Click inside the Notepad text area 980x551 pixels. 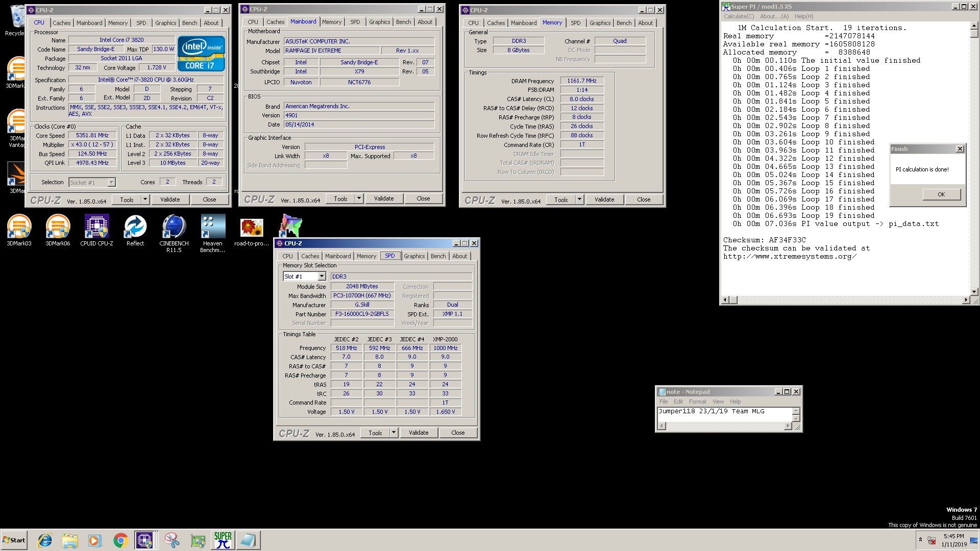tap(725, 414)
